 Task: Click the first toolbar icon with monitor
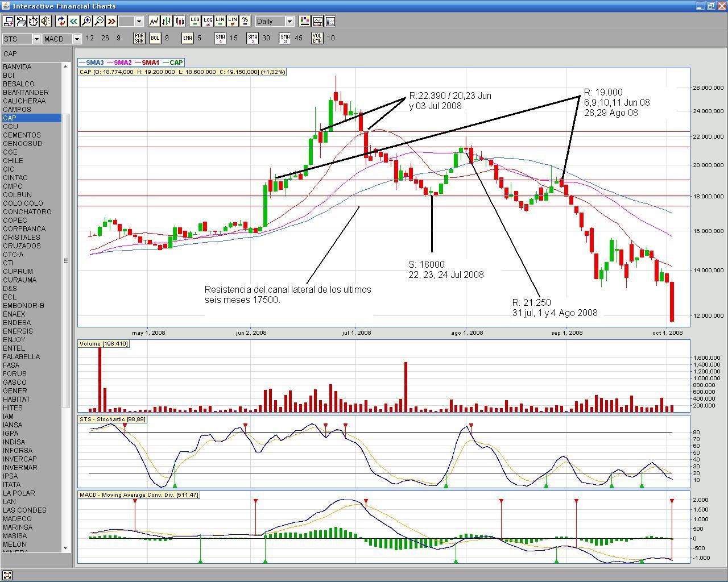(x=8, y=21)
